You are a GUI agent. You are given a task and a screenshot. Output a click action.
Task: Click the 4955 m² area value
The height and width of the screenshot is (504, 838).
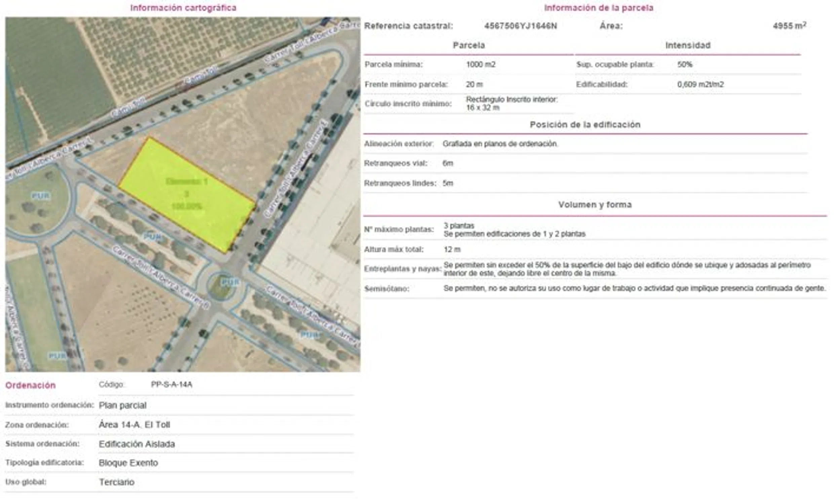[x=789, y=26]
